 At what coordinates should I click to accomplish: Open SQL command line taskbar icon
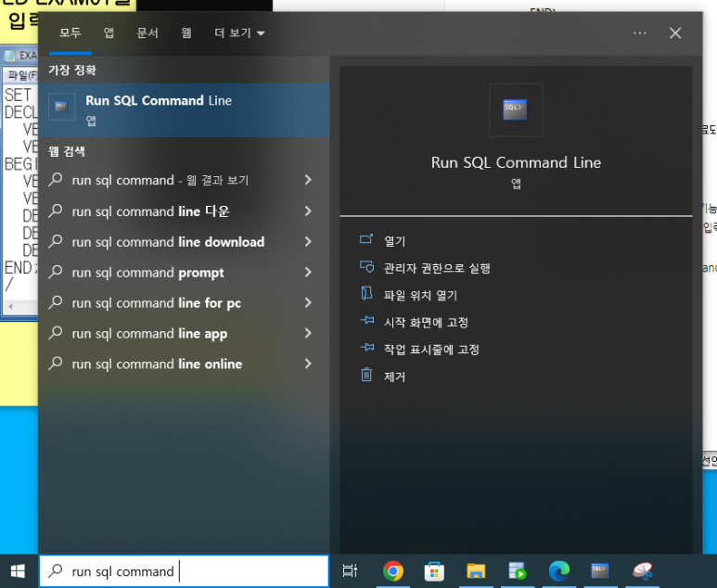(600, 571)
